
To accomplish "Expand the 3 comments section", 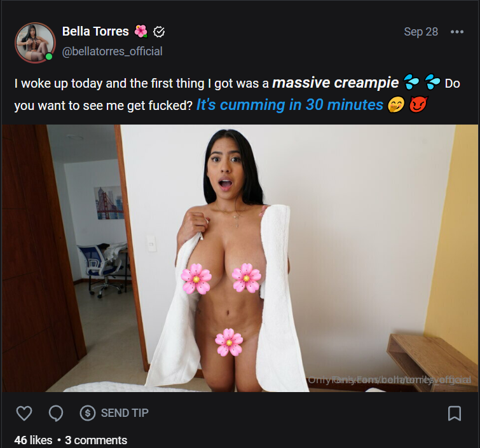I will pos(96,440).
